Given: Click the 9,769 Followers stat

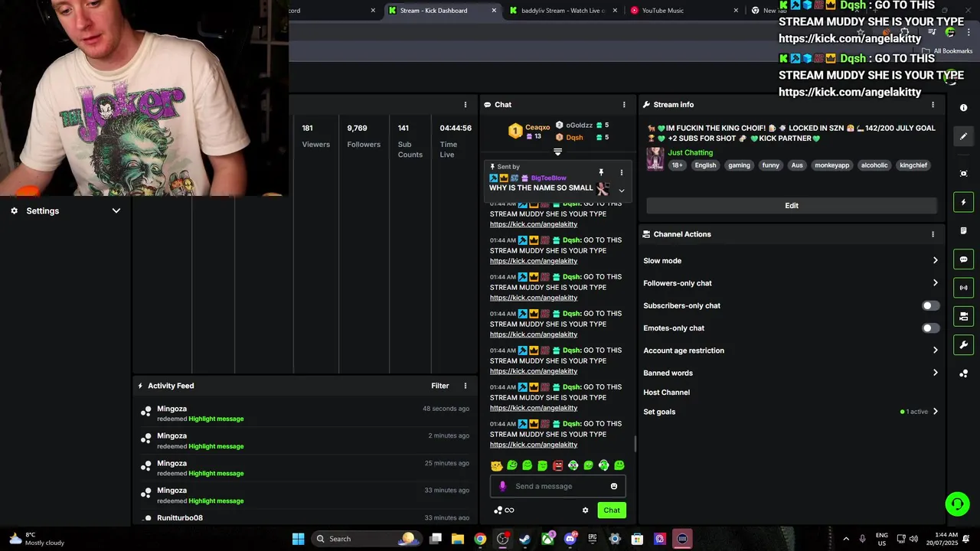Looking at the screenshot, I should [364, 136].
